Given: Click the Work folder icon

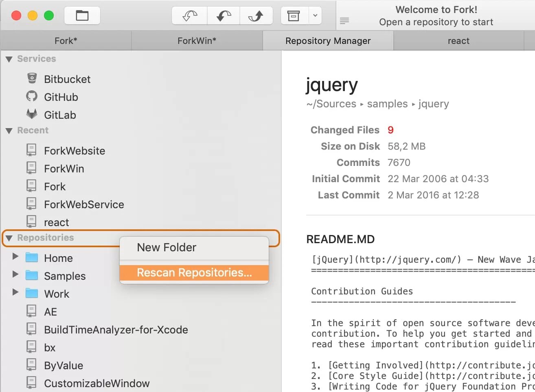Looking at the screenshot, I should point(32,294).
